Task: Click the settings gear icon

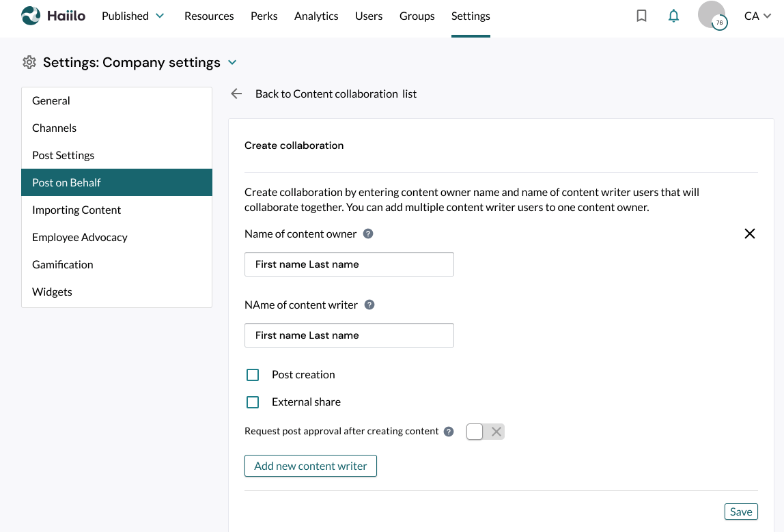Action: (x=29, y=63)
